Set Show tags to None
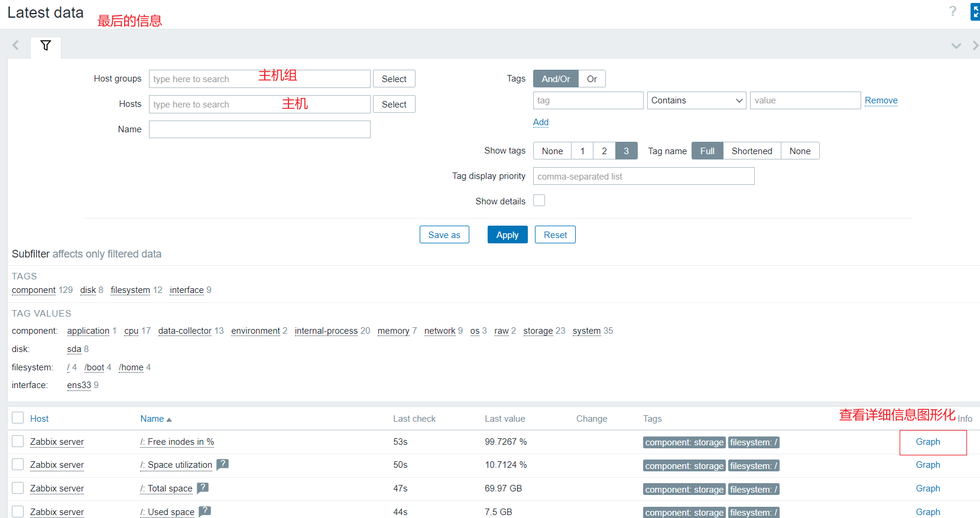 click(552, 151)
